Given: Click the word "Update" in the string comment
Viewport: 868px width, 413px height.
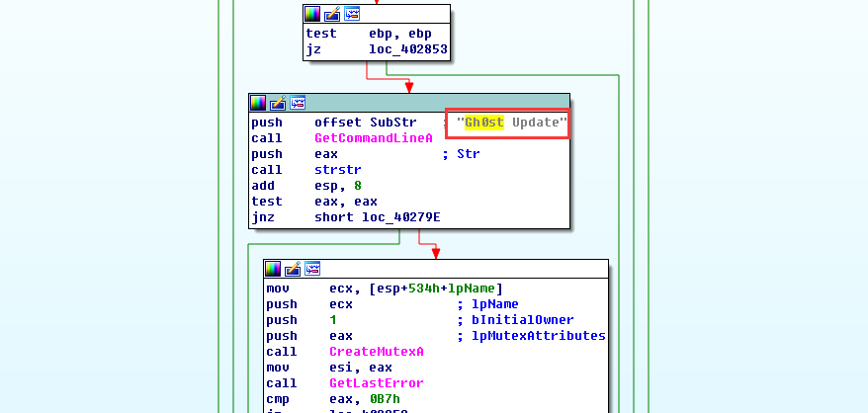Looking at the screenshot, I should pos(536,123).
